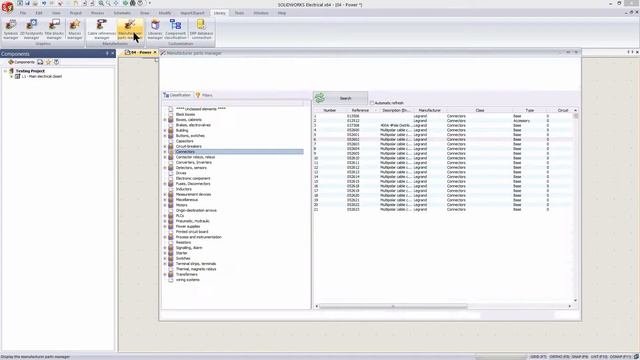Open the 2D footprints manager
The image size is (640, 360).
(x=31, y=29)
